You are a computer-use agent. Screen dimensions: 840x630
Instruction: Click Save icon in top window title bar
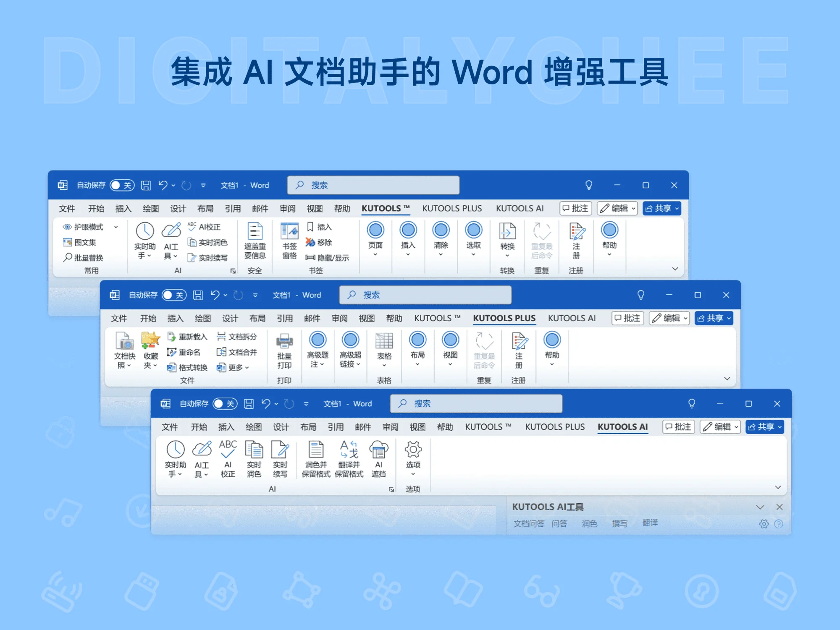[x=146, y=185]
